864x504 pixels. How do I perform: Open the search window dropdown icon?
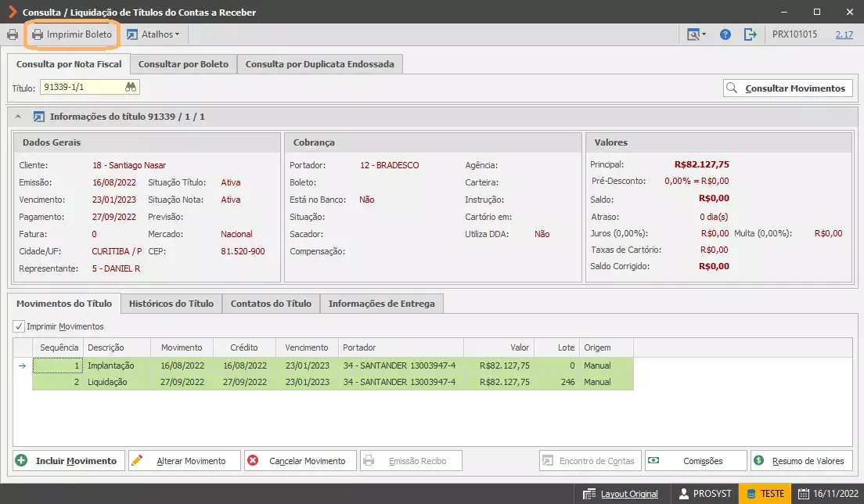696,34
